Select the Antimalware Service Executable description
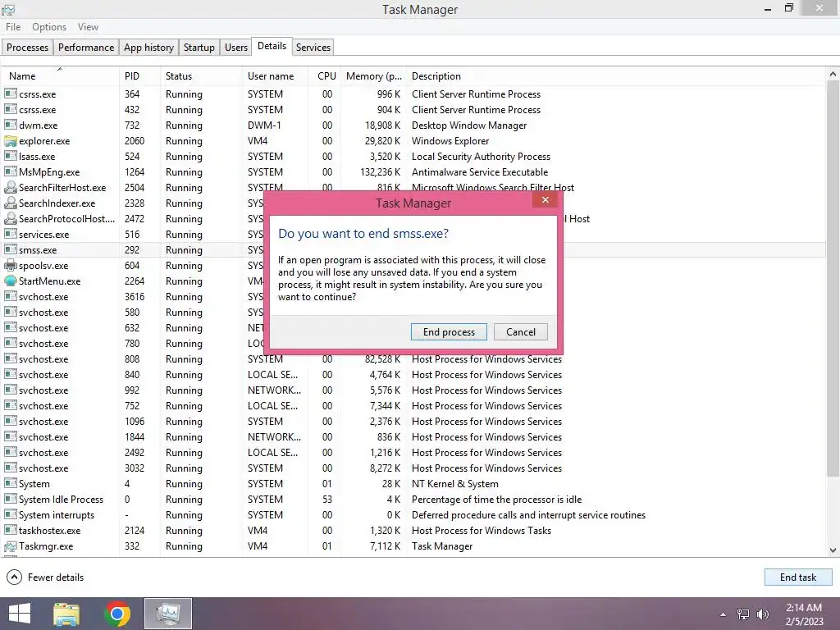840x630 pixels. [479, 172]
